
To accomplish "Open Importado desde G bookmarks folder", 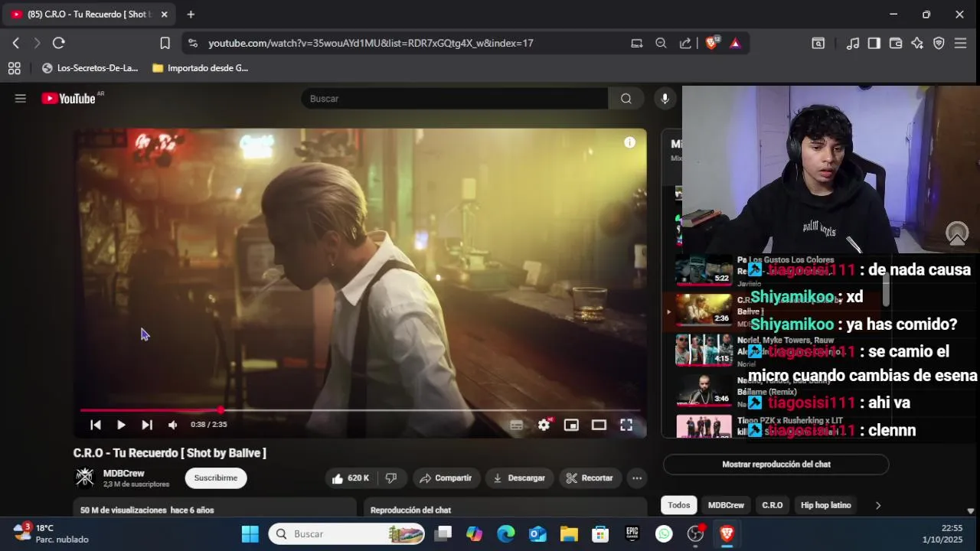I will (200, 68).
